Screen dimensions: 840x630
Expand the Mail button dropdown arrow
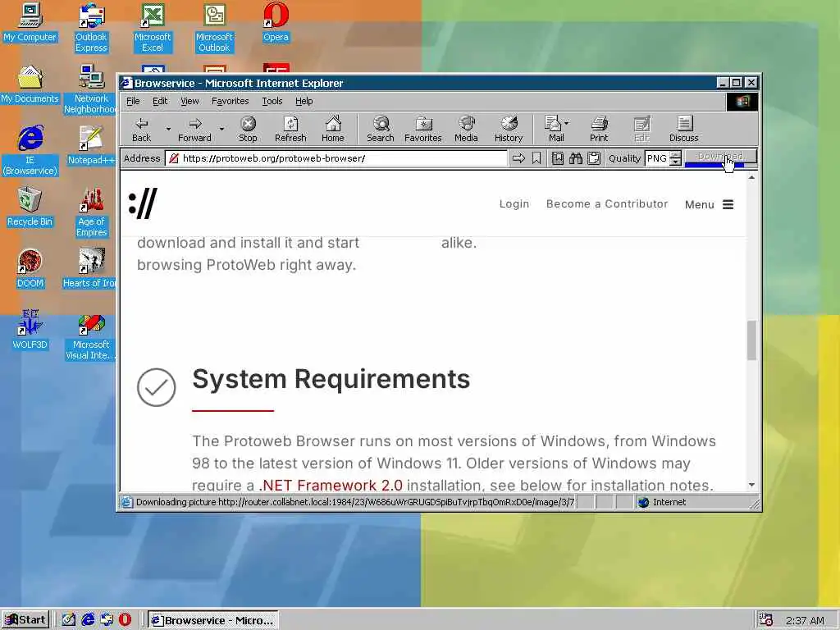[x=567, y=123]
